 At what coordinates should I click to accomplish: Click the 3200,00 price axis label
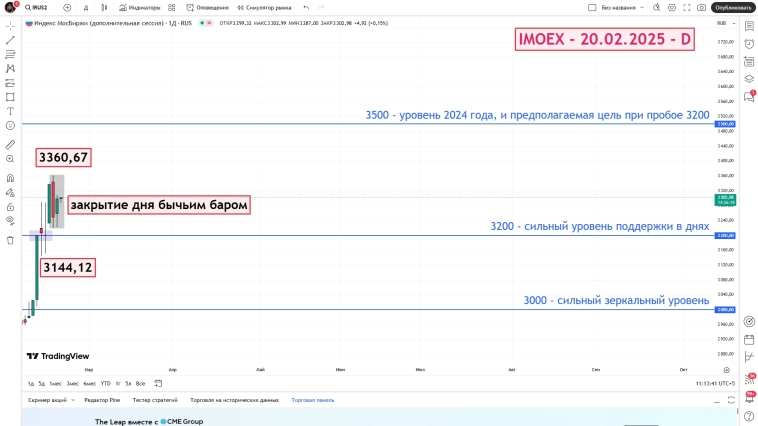[726, 235]
